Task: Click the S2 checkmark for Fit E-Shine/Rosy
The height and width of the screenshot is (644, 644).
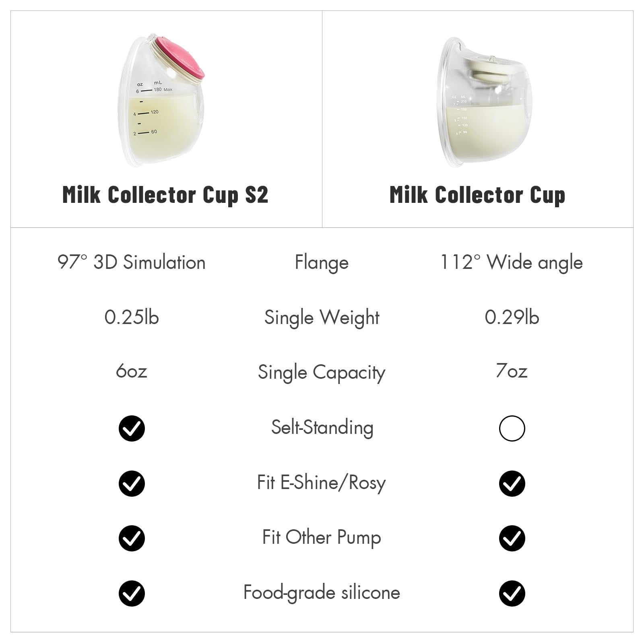Action: pos(132,483)
